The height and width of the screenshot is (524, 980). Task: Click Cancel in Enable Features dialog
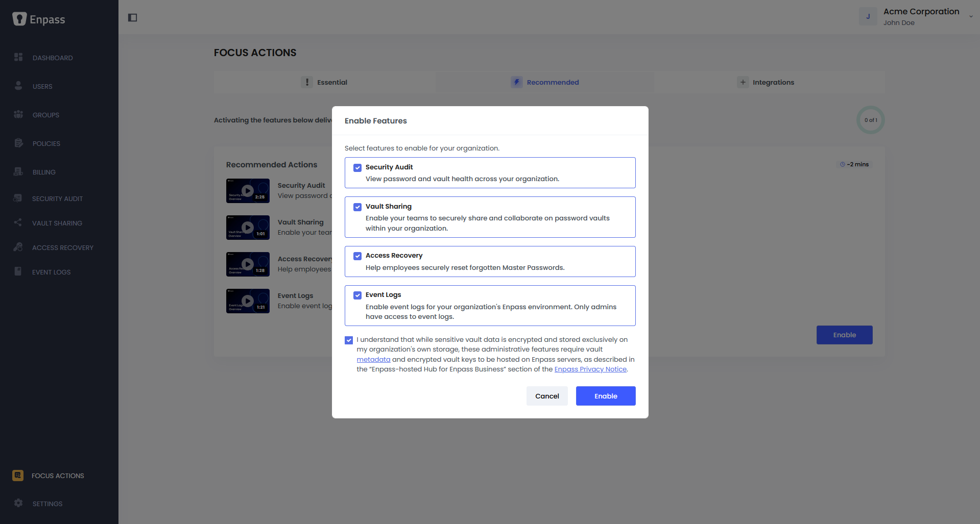(547, 396)
